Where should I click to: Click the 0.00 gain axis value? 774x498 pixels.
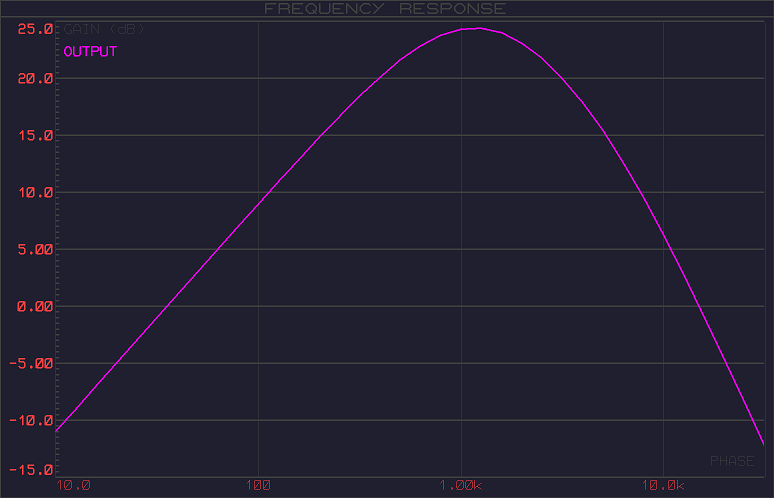[35, 306]
